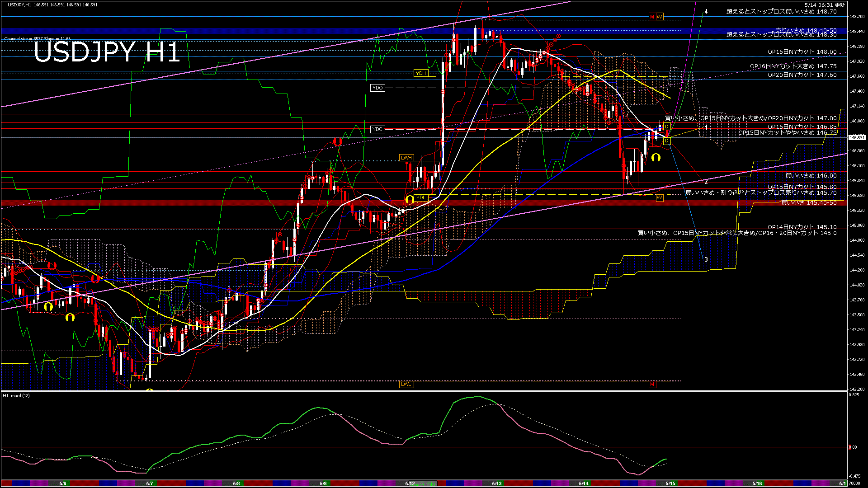Click the 5/14 date on timeline
868x488 pixels.
click(x=584, y=483)
